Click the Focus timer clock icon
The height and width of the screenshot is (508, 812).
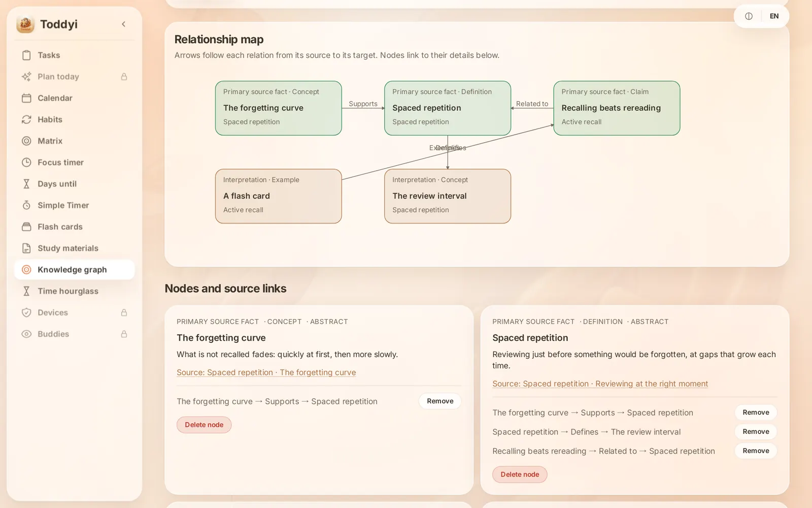(26, 163)
